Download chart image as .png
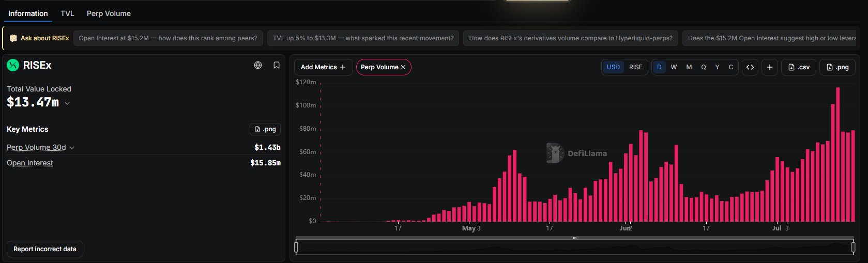This screenshot has width=868, height=263. tap(837, 67)
